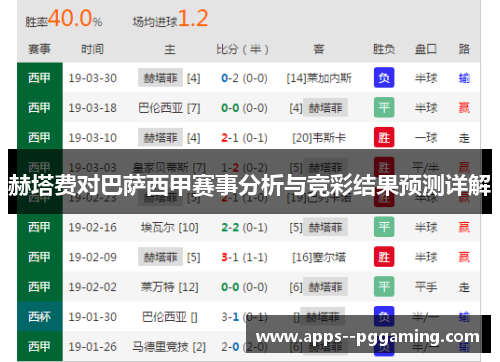Click result 走 in 19-03-10 row
The height and width of the screenshot is (362, 500).
point(464,138)
